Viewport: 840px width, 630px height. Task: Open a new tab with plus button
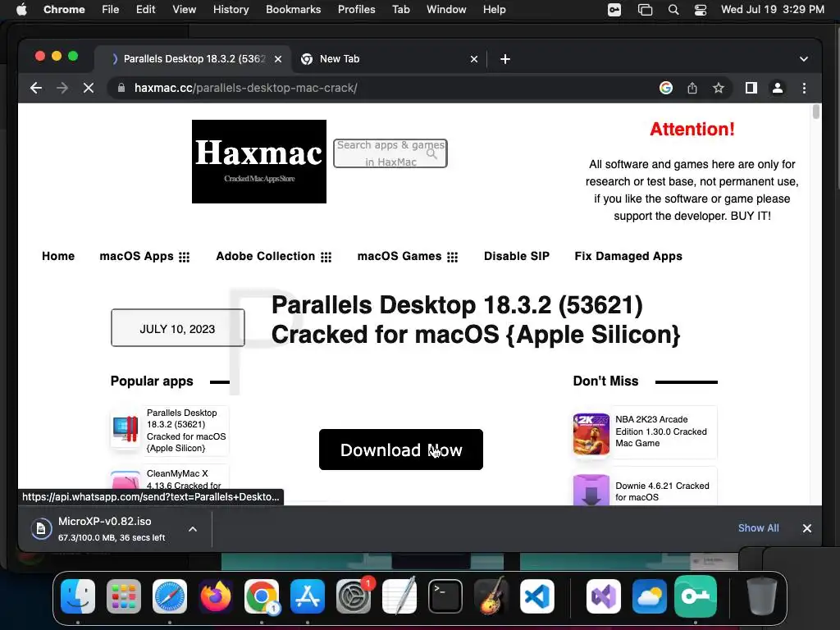click(x=505, y=59)
